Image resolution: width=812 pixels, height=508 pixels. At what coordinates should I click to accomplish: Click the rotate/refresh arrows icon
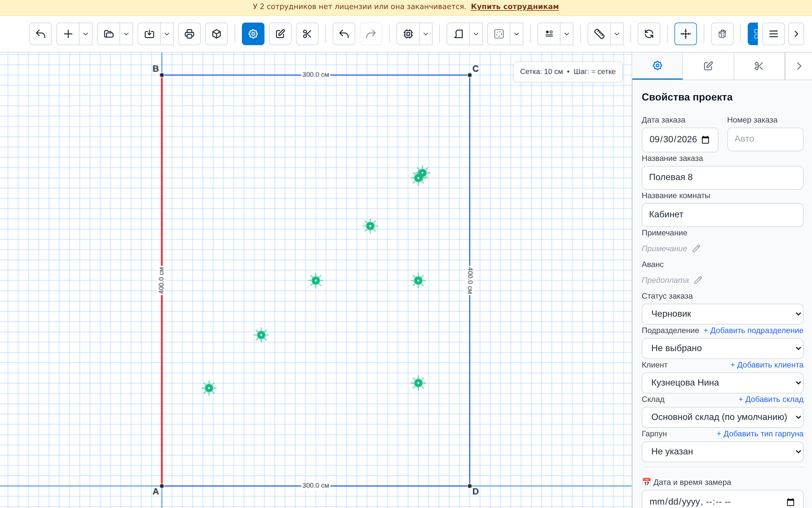tap(649, 34)
